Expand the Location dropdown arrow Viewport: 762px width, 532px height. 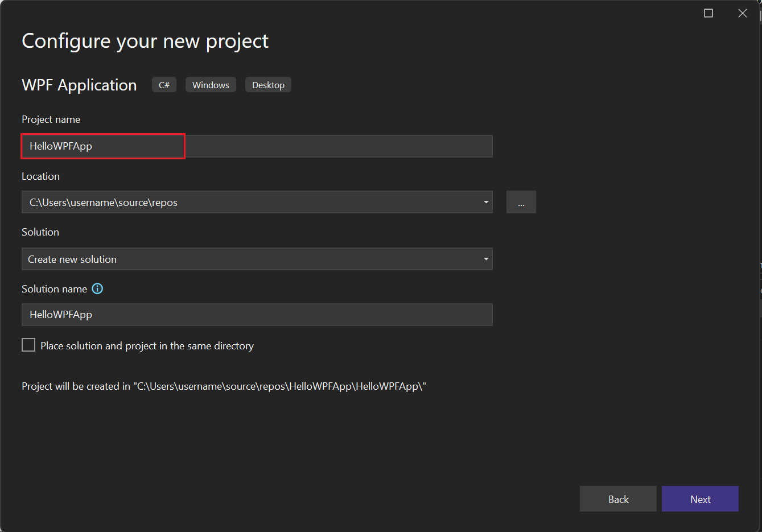coord(485,203)
